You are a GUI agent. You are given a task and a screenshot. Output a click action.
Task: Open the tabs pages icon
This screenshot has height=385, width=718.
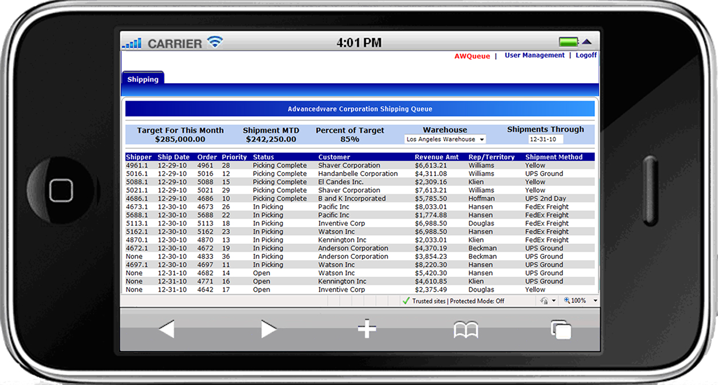tap(561, 329)
